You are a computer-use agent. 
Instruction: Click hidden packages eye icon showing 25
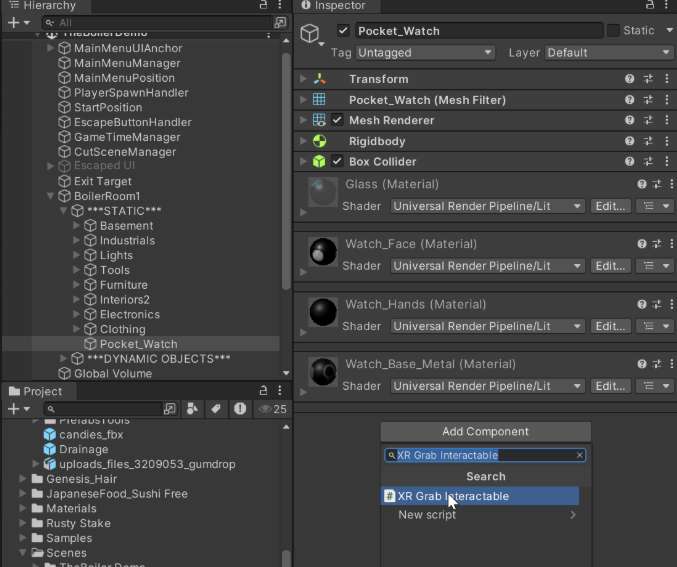(x=272, y=409)
